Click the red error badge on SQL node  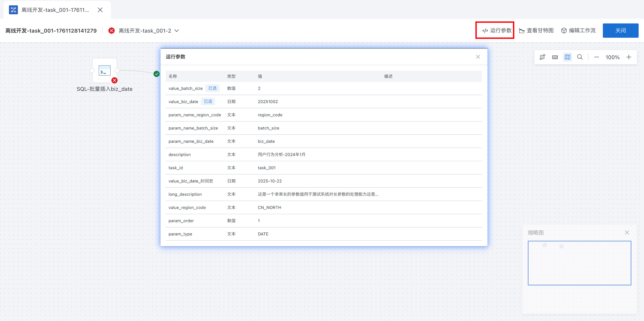pos(114,80)
